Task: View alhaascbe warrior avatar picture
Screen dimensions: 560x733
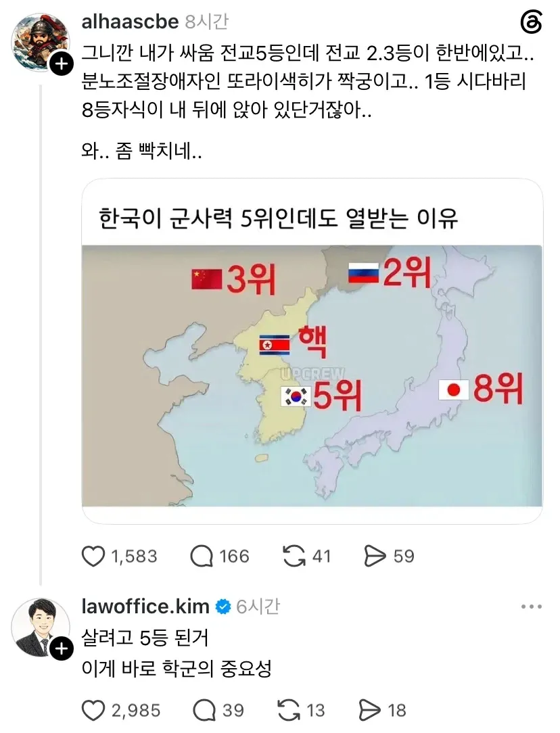Action: (40, 43)
